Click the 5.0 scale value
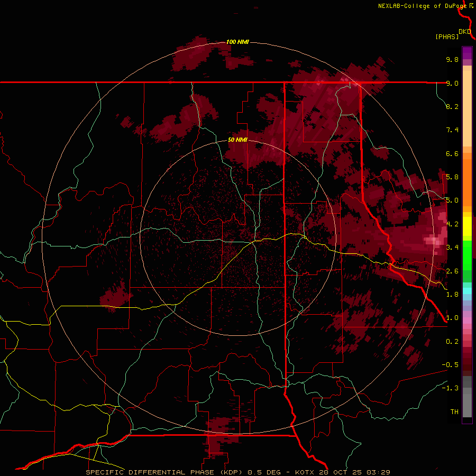476x476 pixels. (452, 200)
